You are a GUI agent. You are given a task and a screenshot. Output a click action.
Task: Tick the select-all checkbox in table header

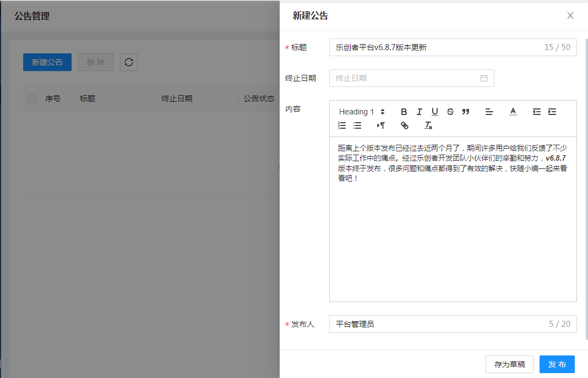pyautogui.click(x=32, y=98)
